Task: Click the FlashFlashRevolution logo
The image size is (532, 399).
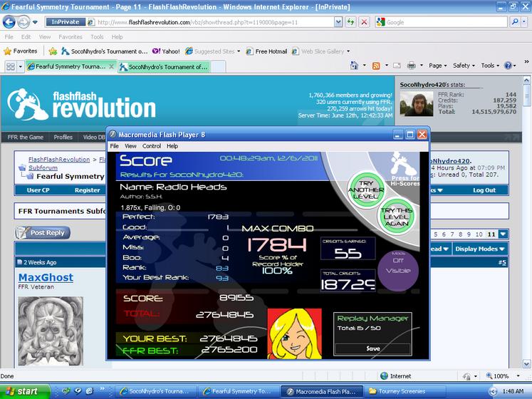Action: pos(81,105)
